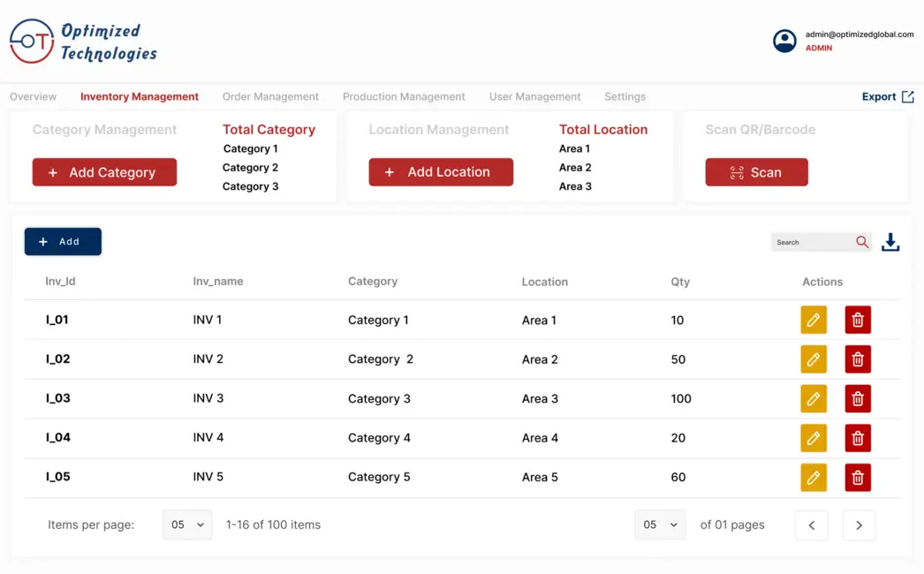Click the Scan button
Viewport: 924px width, 574px height.
[x=757, y=172]
